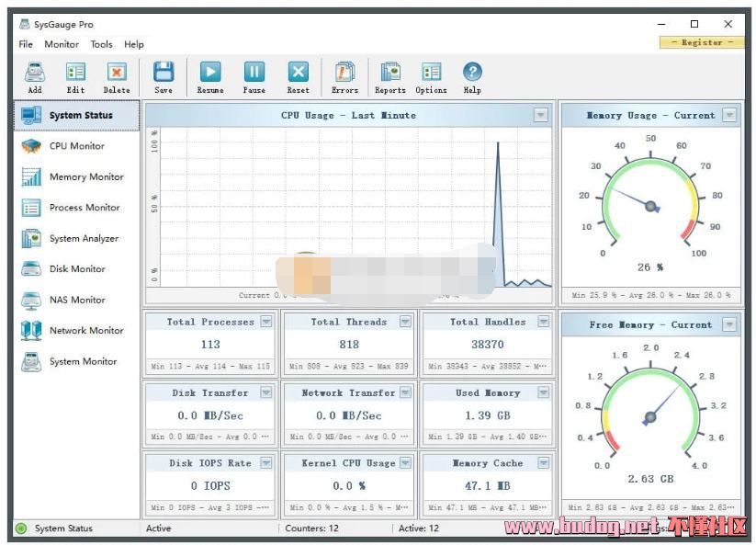Click the Delete toolbar icon

click(x=117, y=74)
